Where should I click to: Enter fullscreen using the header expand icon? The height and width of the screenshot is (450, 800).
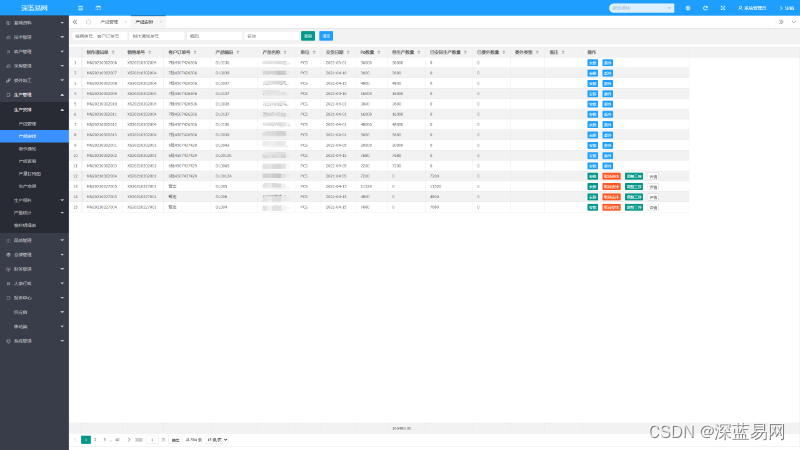point(722,8)
